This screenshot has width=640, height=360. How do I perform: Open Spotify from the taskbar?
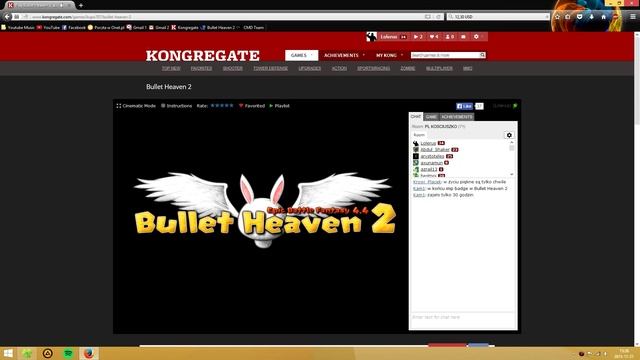(68, 353)
